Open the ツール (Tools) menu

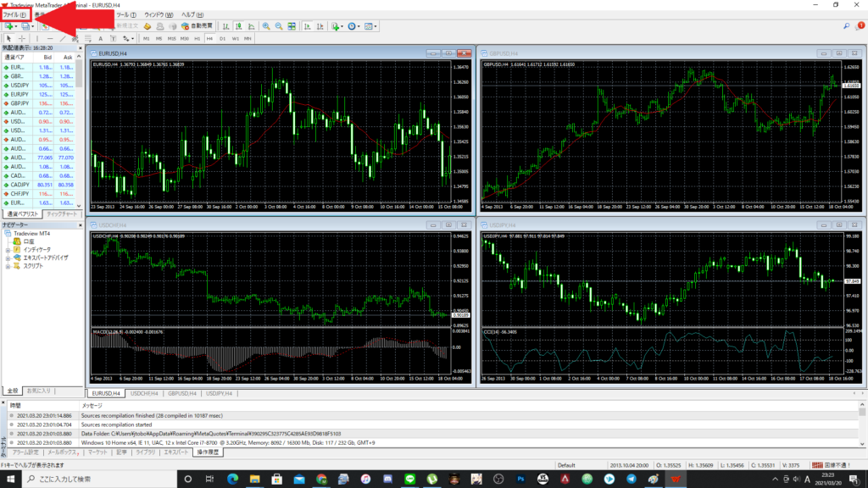tap(126, 15)
